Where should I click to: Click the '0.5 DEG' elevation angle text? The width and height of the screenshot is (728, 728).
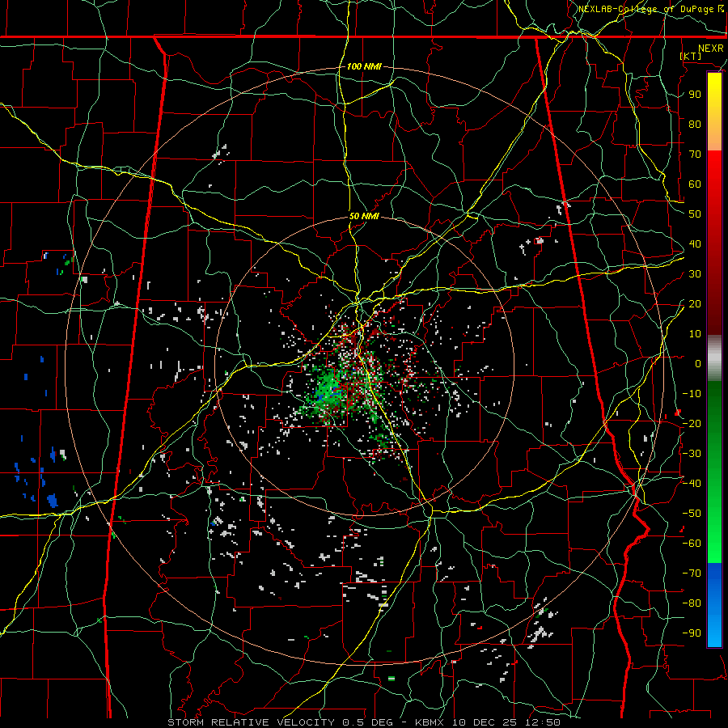367,722
